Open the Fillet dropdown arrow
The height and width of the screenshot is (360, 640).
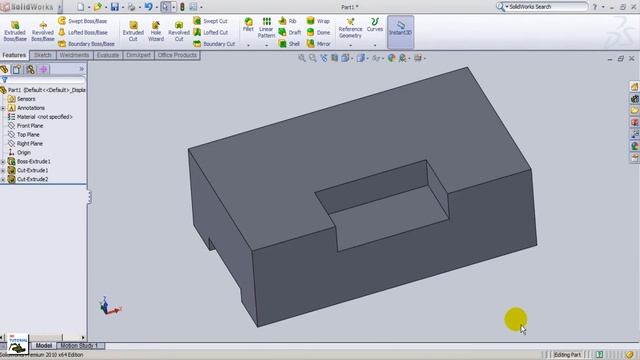point(248,45)
